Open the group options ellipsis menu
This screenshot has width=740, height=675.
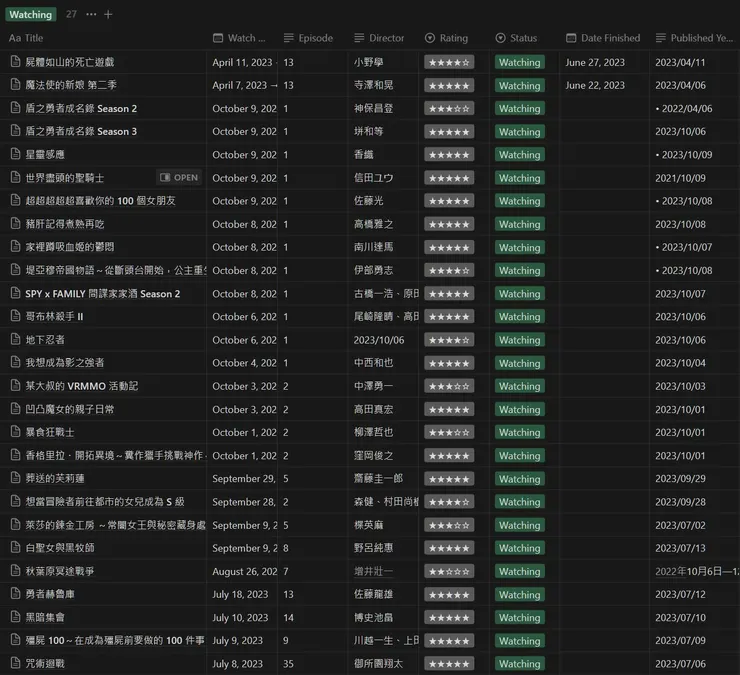91,14
